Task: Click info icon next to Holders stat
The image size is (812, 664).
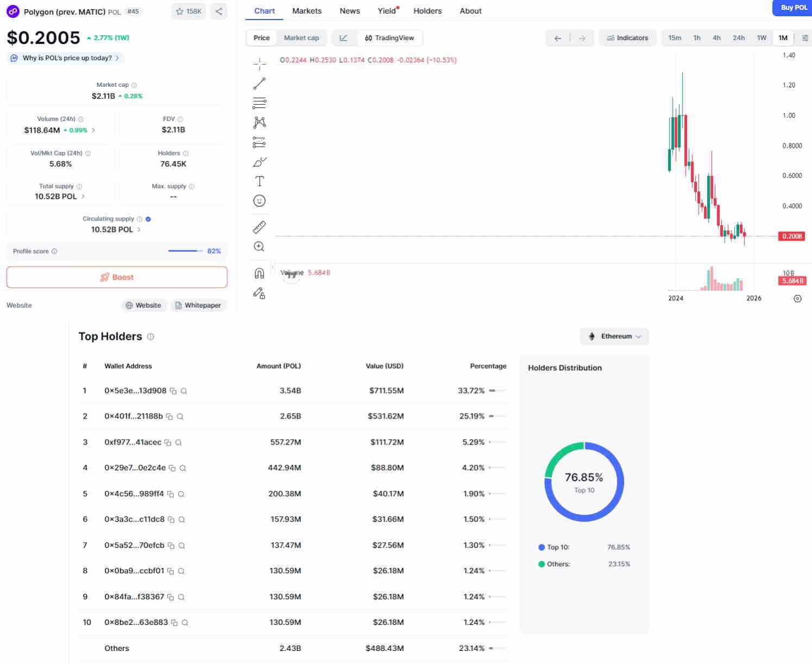Action: pos(186,154)
